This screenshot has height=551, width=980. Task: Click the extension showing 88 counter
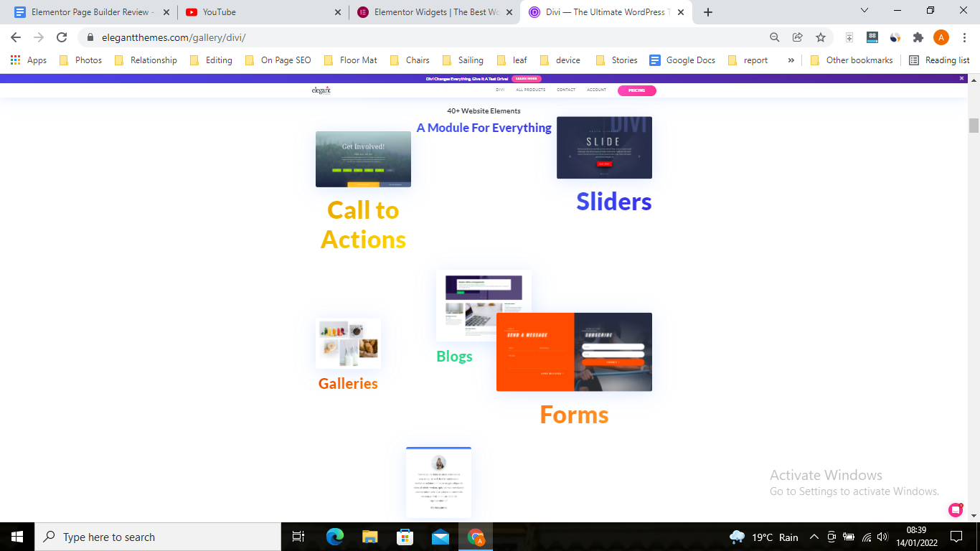872,37
